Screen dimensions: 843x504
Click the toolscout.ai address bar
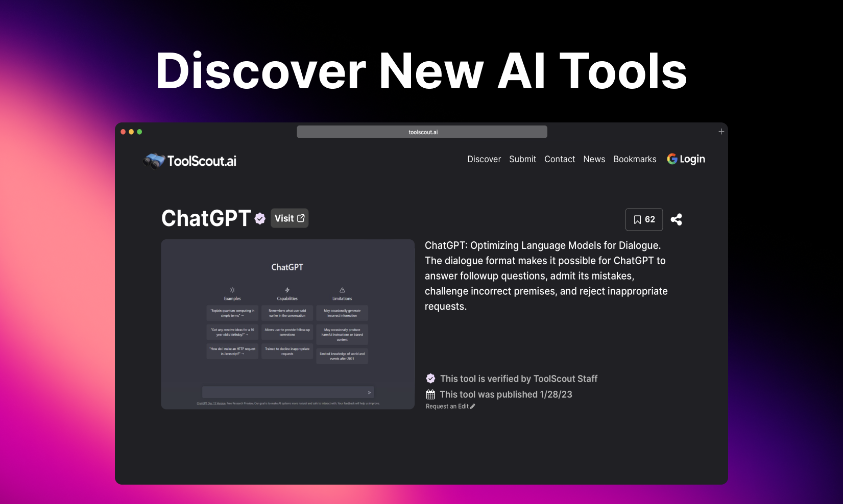click(422, 132)
